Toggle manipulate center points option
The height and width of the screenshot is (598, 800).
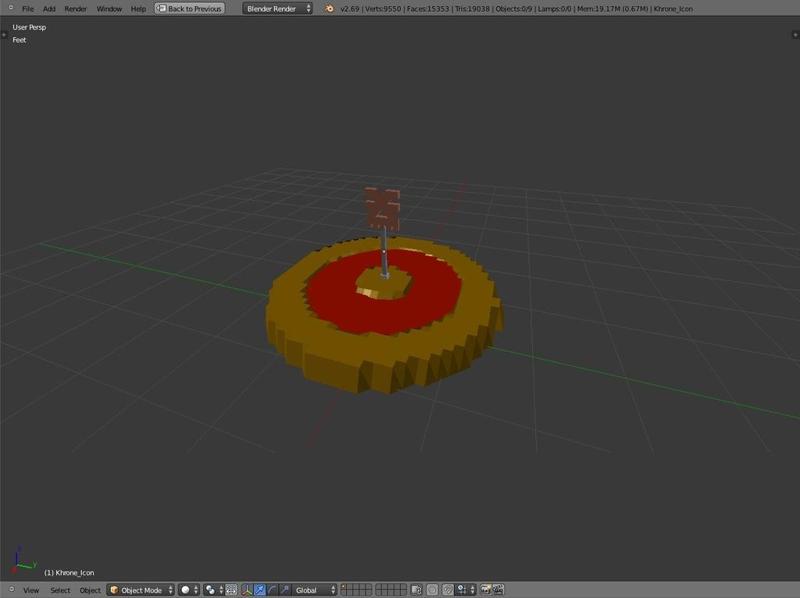click(231, 590)
